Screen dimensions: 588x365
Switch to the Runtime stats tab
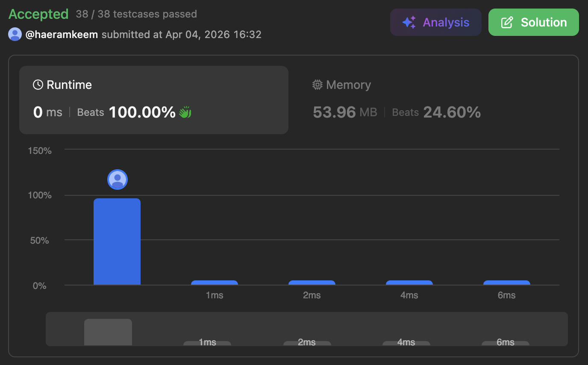point(153,100)
